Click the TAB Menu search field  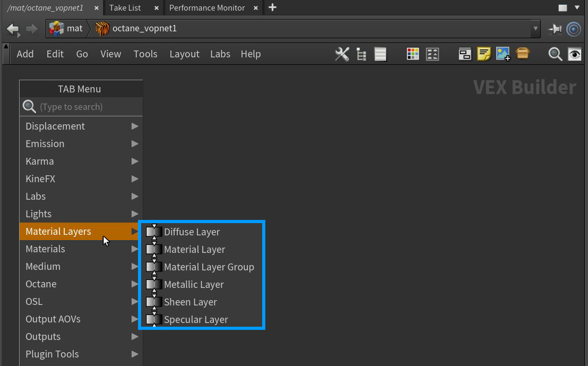point(88,107)
